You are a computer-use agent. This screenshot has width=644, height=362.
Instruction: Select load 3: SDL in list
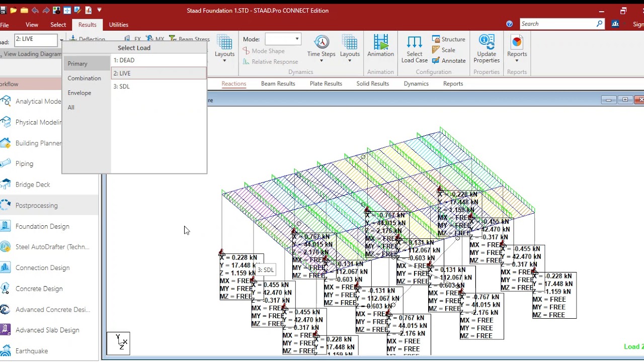click(x=158, y=86)
